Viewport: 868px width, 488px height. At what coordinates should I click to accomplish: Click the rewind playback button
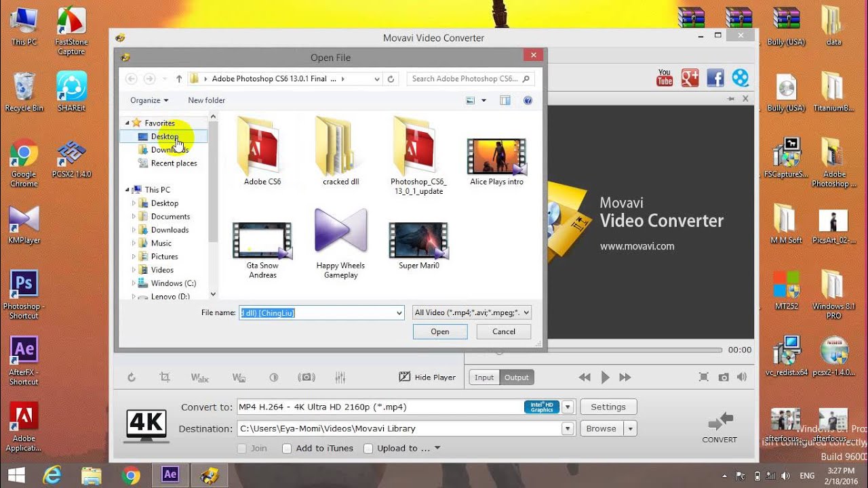(585, 378)
